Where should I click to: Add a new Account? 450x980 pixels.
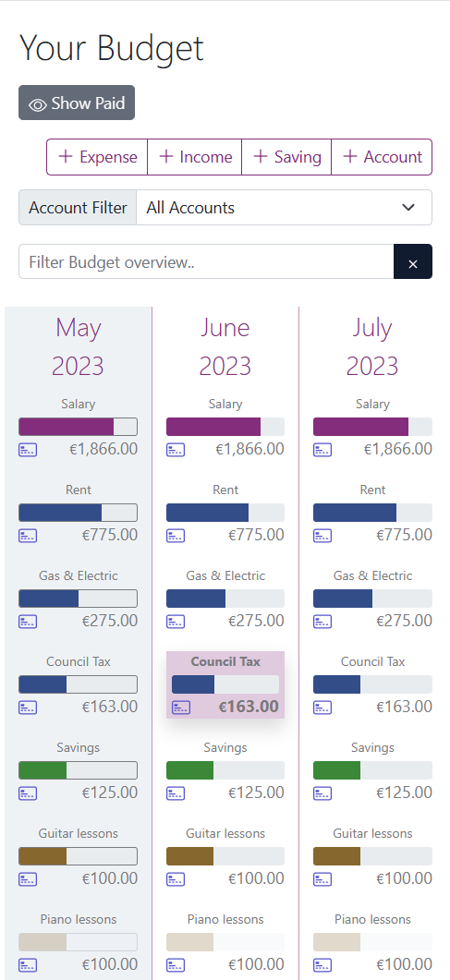(382, 157)
